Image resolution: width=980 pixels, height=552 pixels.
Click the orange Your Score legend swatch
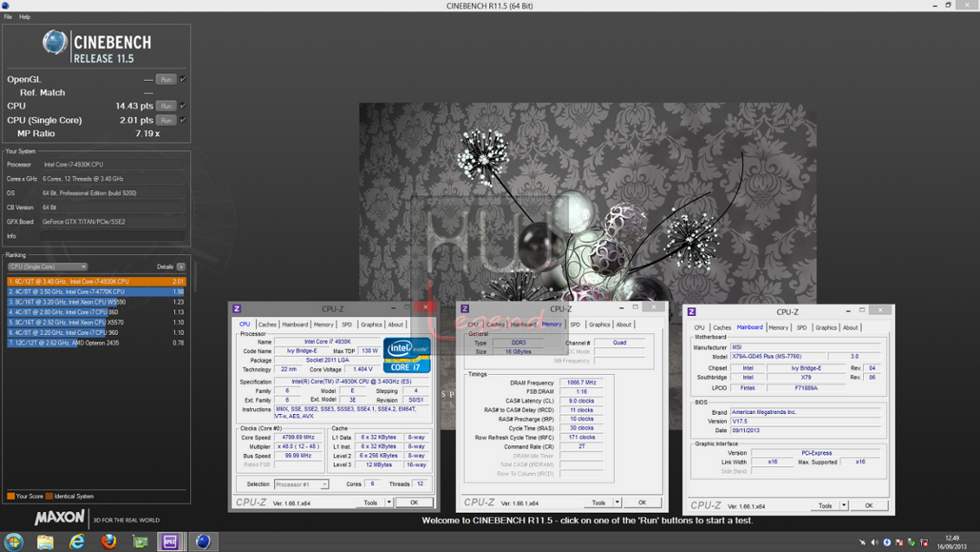point(11,496)
